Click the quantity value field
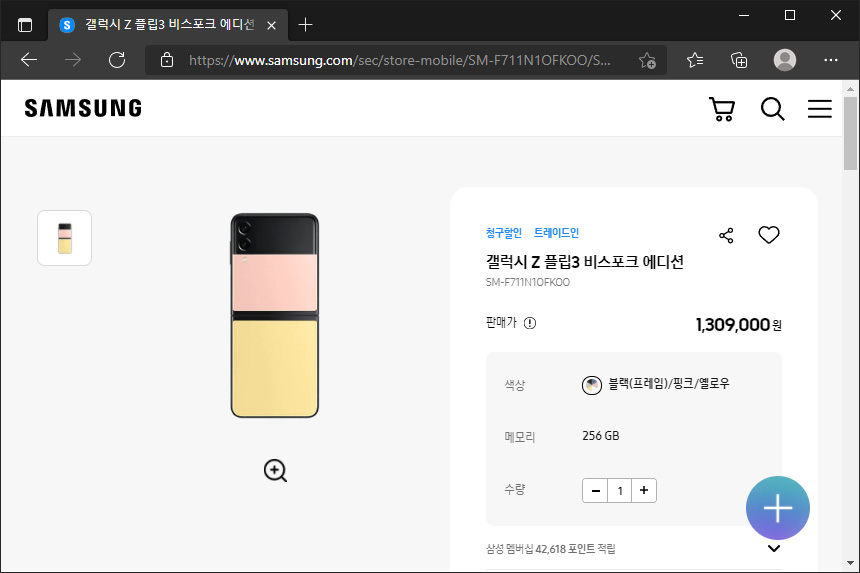 (x=620, y=491)
